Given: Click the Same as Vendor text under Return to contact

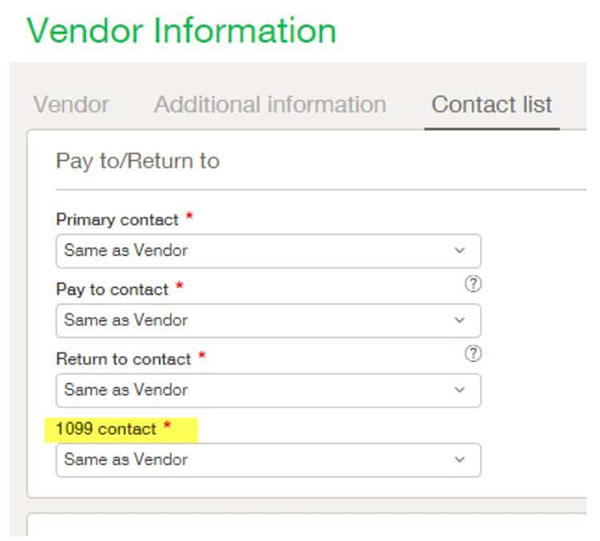Looking at the screenshot, I should tap(126, 390).
